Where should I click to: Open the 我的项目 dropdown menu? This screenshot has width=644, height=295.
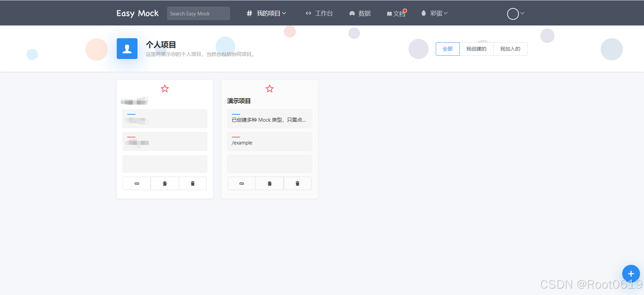pos(266,13)
